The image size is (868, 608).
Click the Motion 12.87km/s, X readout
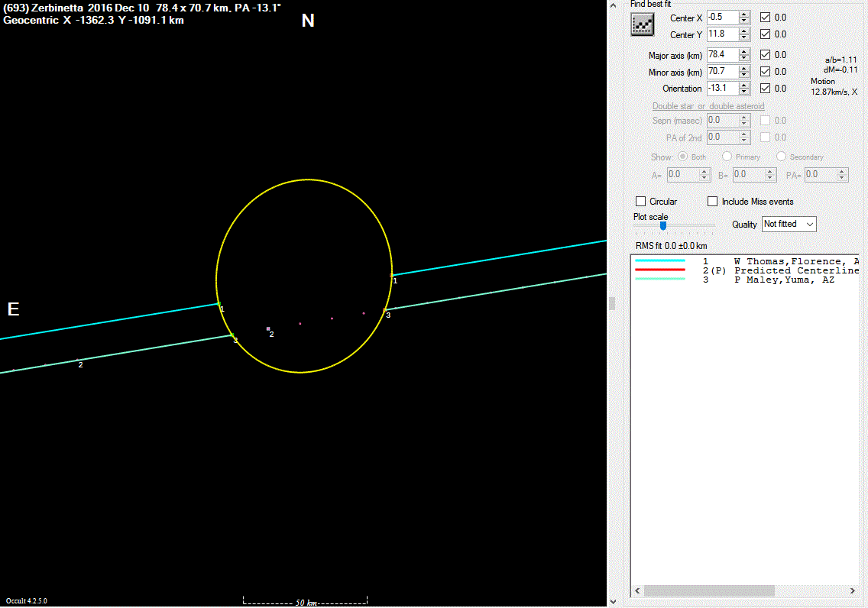tap(834, 86)
